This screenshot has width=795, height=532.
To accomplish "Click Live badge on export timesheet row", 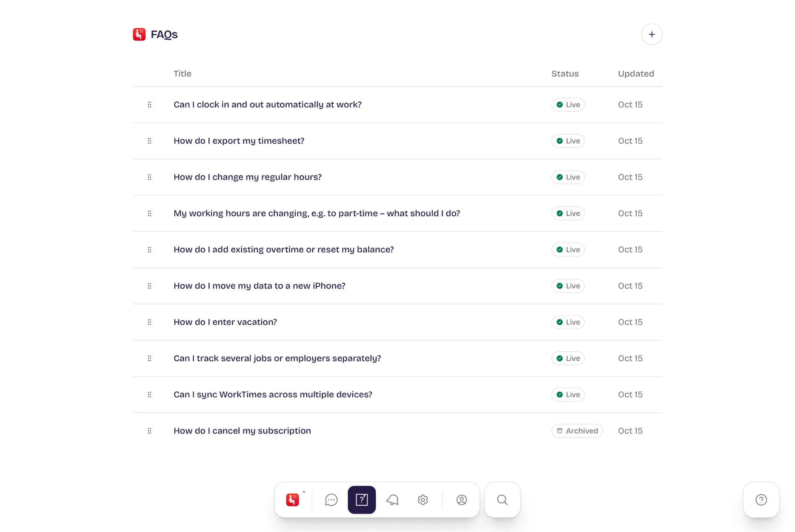I will [568, 141].
